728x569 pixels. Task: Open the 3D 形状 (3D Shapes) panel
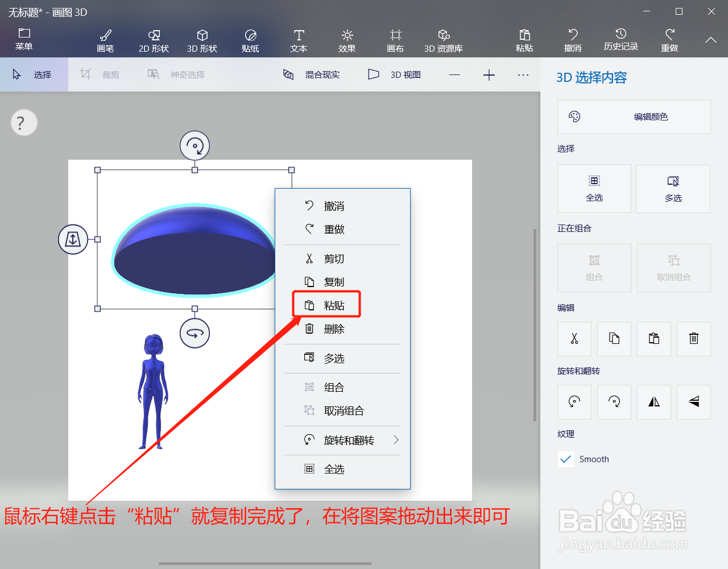click(201, 40)
